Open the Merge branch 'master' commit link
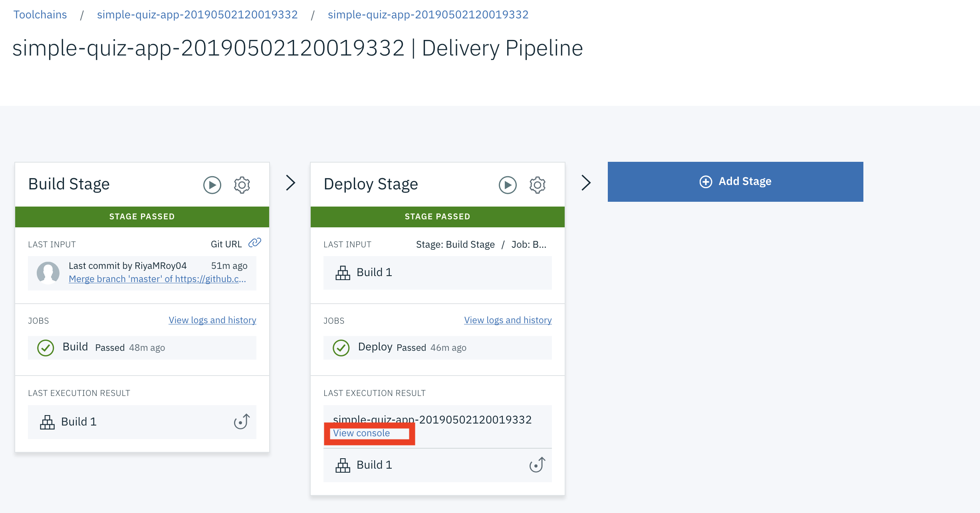 (x=157, y=279)
